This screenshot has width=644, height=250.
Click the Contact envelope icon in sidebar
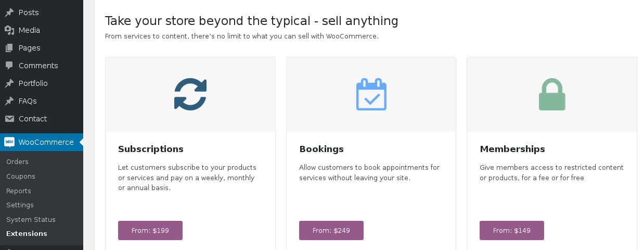click(x=9, y=119)
